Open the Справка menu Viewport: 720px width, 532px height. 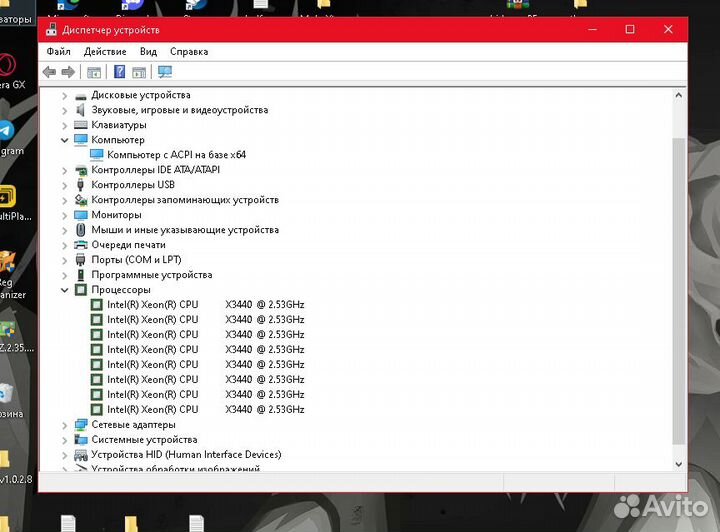189,51
